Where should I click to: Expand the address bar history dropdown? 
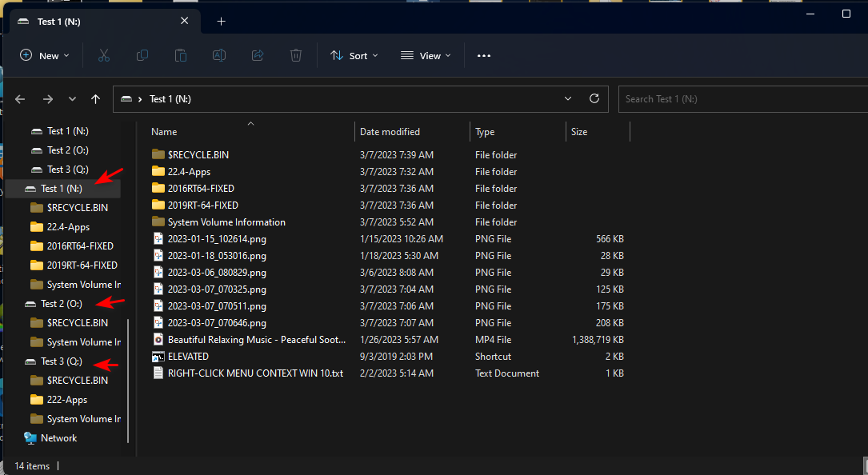pos(568,98)
